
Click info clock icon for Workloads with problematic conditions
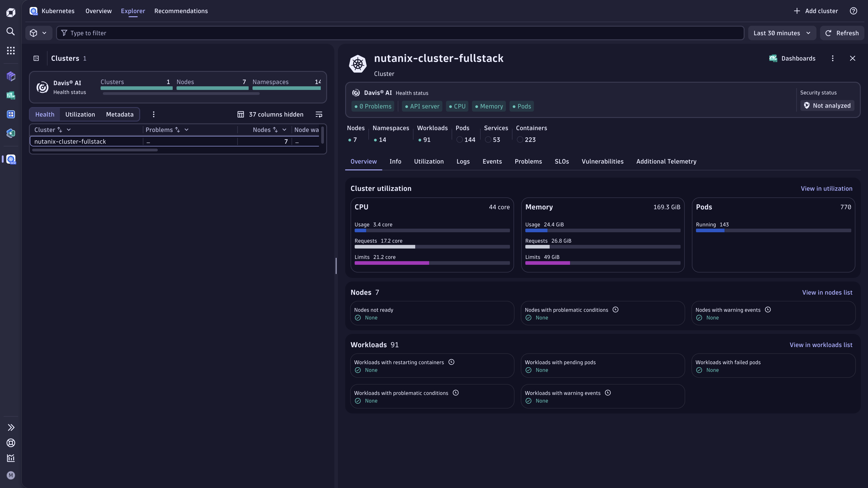[455, 393]
